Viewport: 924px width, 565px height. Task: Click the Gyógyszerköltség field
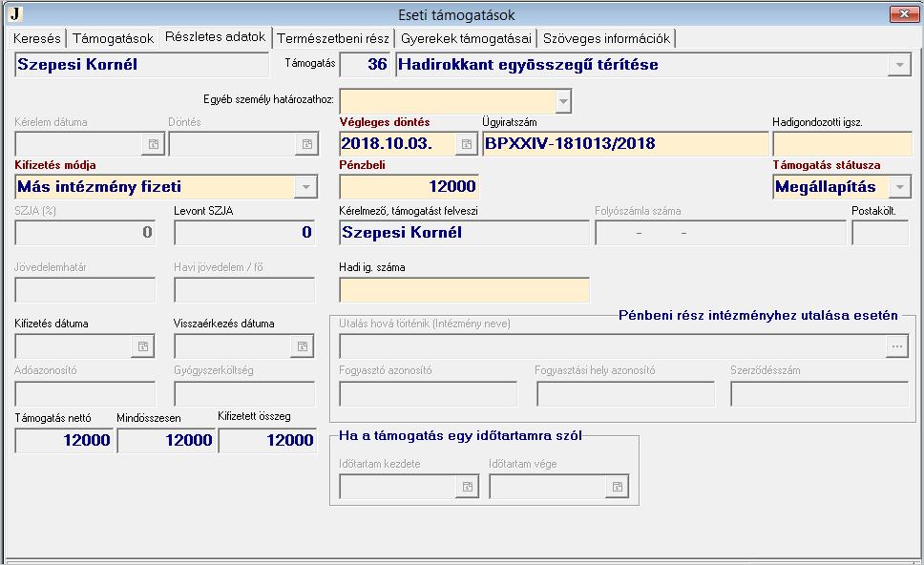coord(244,393)
